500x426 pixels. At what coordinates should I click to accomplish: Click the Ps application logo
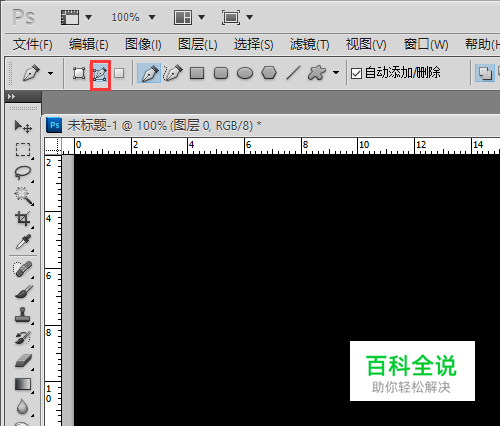24,17
